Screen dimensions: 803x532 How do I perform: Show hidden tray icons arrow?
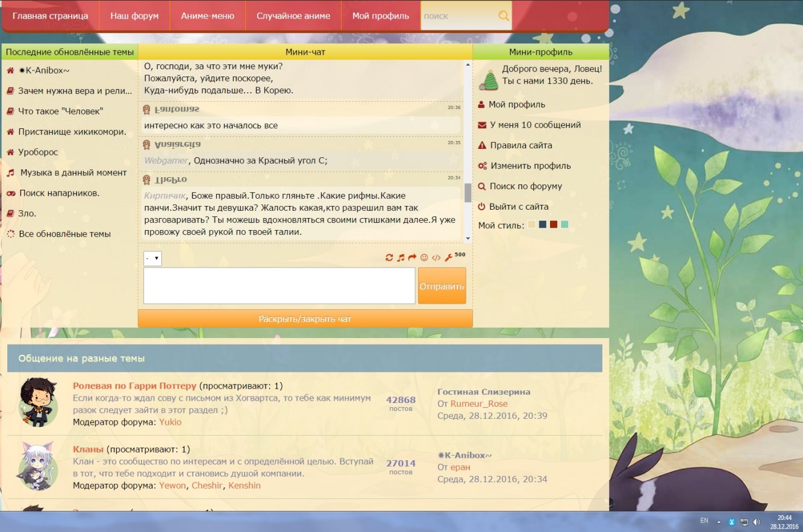pyautogui.click(x=719, y=522)
